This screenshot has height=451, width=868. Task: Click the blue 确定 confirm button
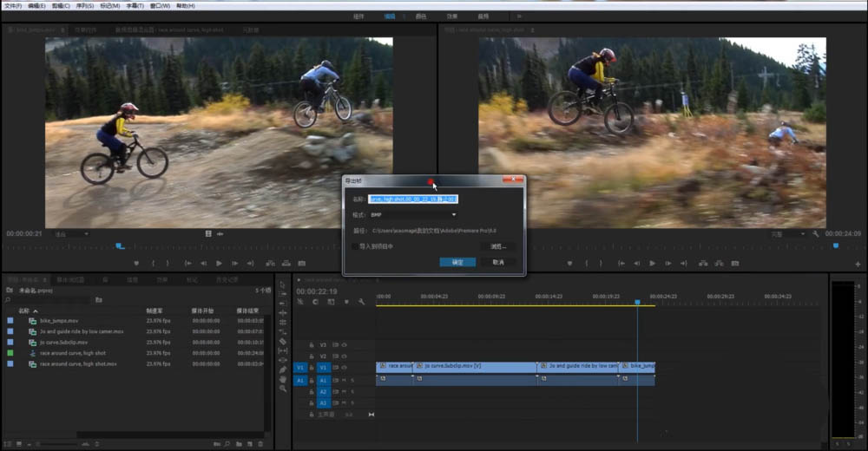click(457, 262)
